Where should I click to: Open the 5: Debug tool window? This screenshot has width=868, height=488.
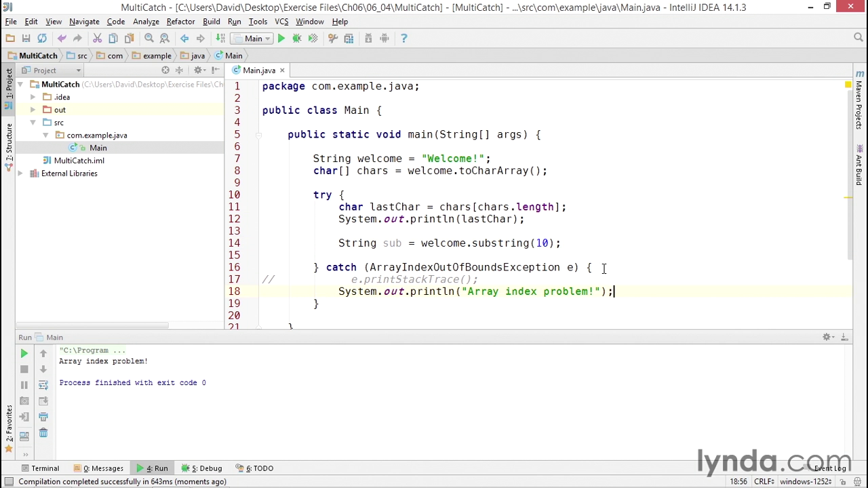click(201, 468)
